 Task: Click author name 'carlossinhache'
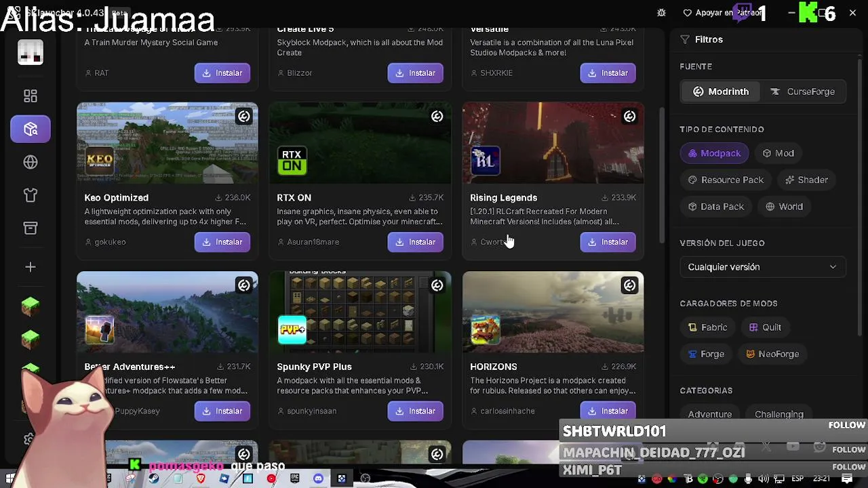(x=507, y=411)
